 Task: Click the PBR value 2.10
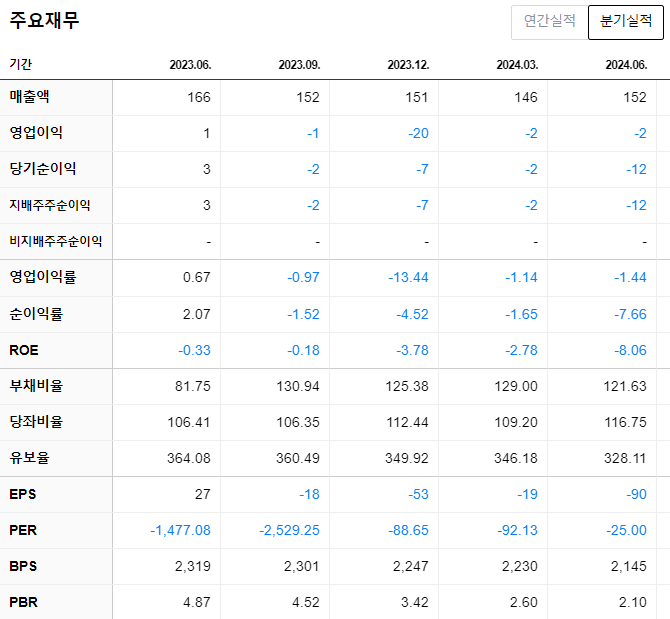pos(632,602)
